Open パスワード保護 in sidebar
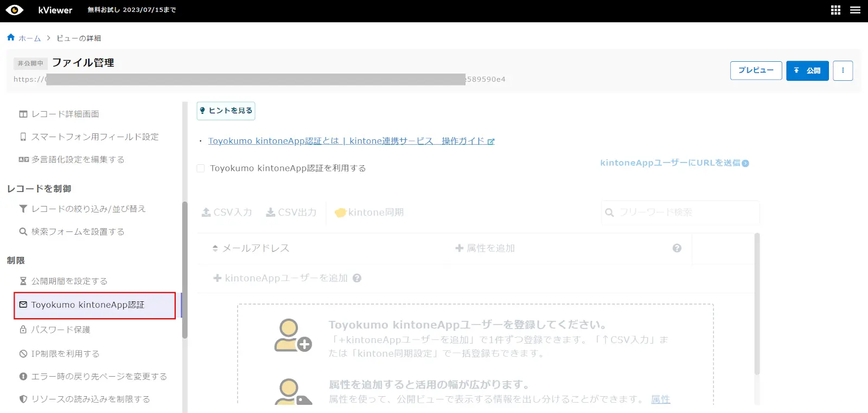 (55, 330)
